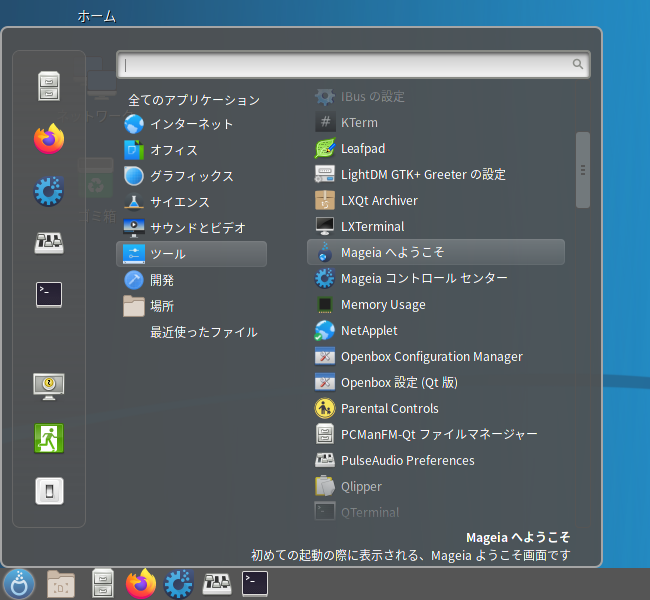
Task: Click the ホーム desktop icon label
Action: 97,16
